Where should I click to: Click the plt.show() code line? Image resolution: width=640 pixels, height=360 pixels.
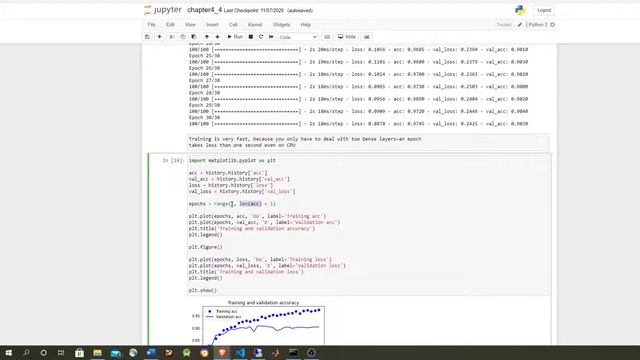pos(203,290)
